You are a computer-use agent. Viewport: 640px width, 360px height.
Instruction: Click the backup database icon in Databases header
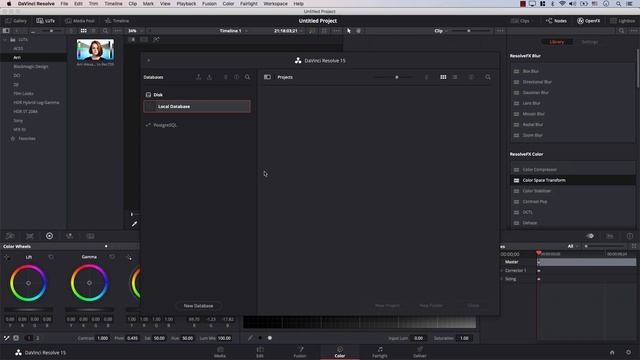click(x=198, y=77)
